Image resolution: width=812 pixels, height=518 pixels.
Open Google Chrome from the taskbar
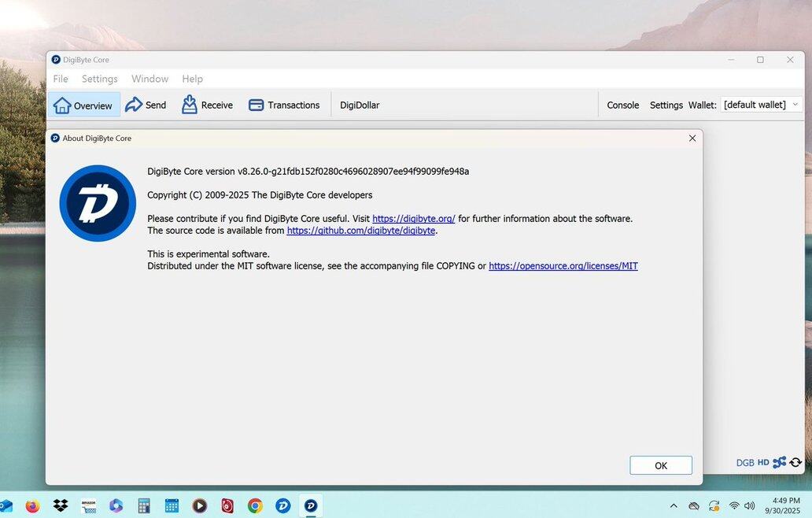pos(255,505)
